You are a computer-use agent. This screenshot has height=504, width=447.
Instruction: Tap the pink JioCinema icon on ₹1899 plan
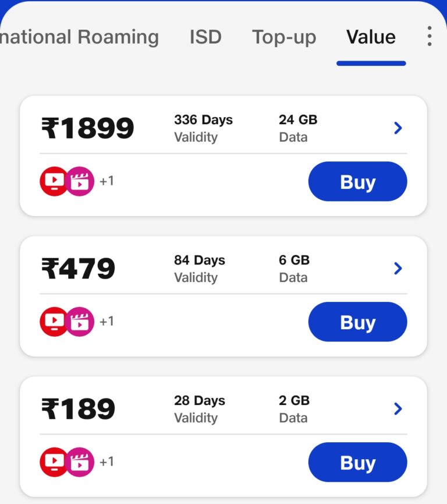80,181
